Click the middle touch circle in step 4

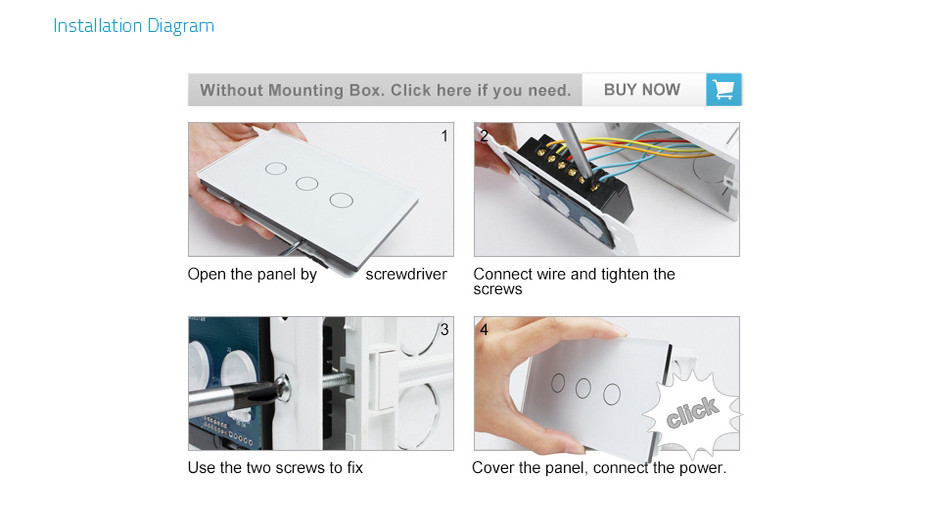point(583,389)
